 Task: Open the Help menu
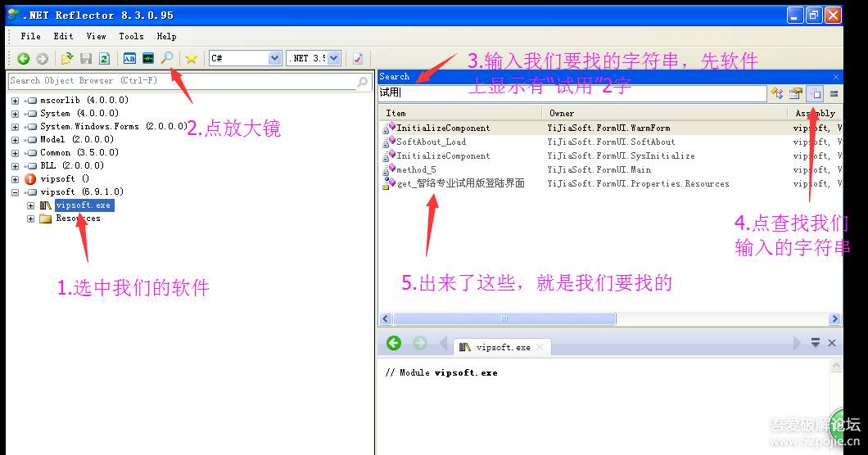click(166, 36)
